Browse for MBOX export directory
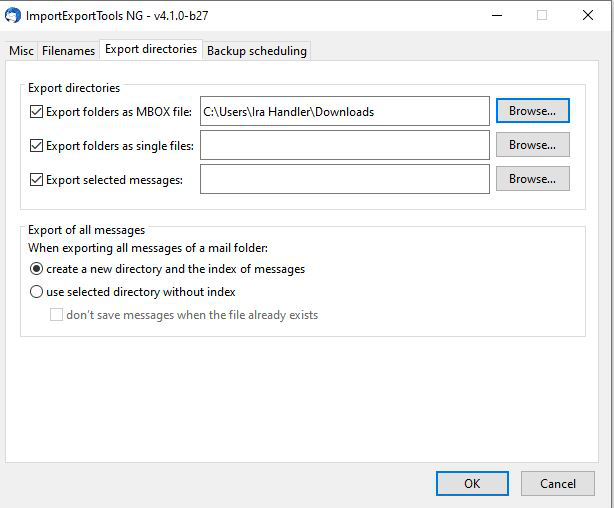This screenshot has height=508, width=614. tap(533, 111)
